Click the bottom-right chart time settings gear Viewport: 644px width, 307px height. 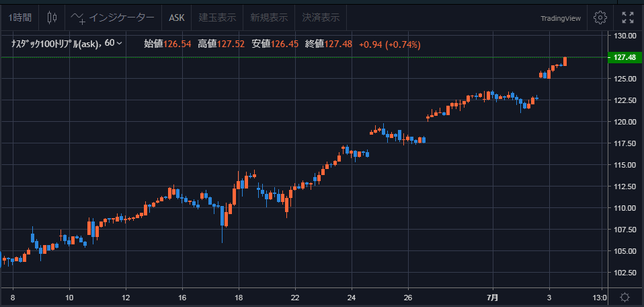click(x=625, y=297)
